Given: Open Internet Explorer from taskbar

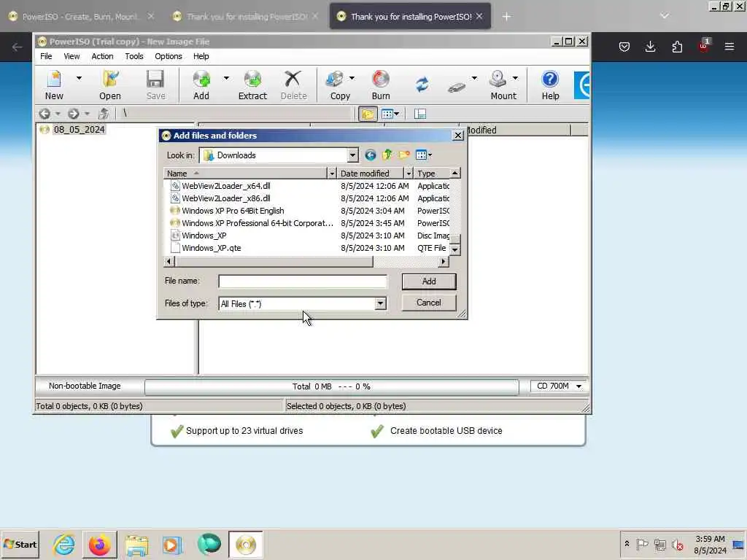Looking at the screenshot, I should [64, 545].
